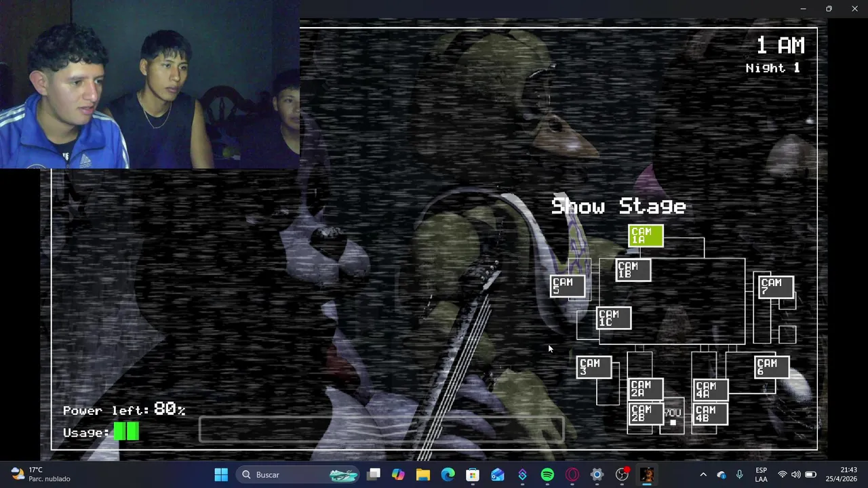
Task: Open Microsoft Edge from taskbar
Action: [x=448, y=474]
